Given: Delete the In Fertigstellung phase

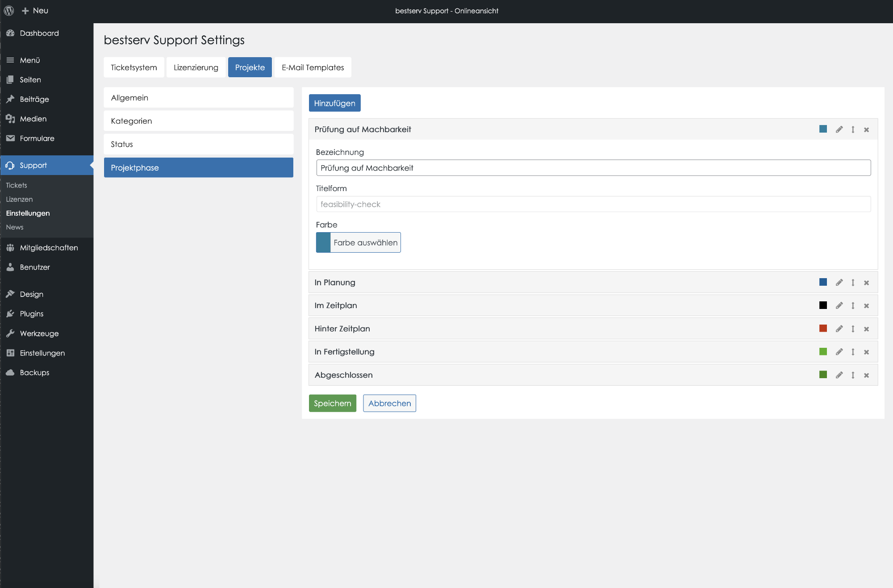Looking at the screenshot, I should click(x=867, y=353).
